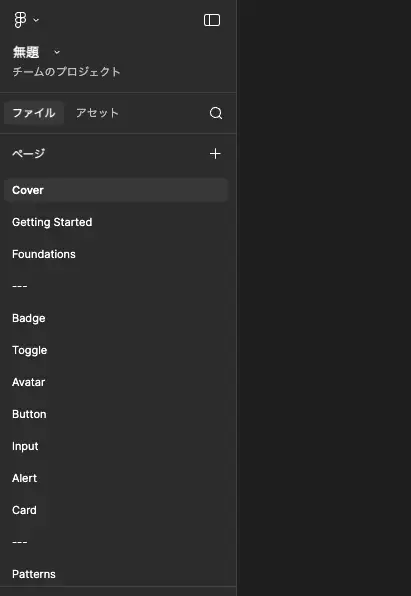411x596 pixels.
Task: Select the Badge page
Action: pos(116,318)
